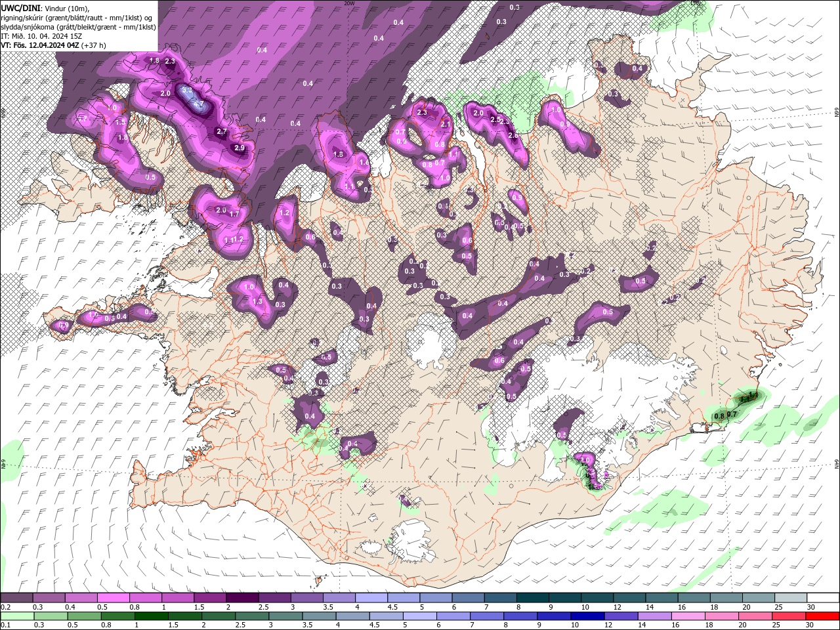Click the bright pink 0.5 swatch in upper legend row
The image size is (840, 630).
(x=113, y=598)
